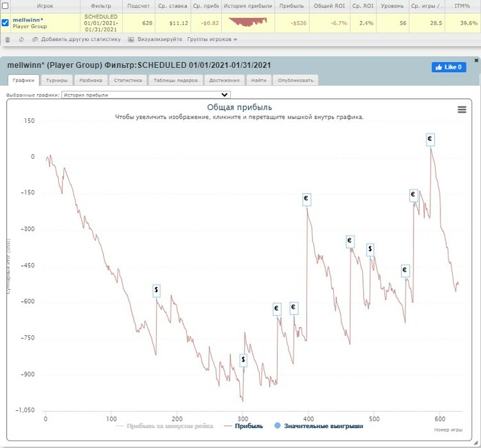The image size is (481, 448).
Task: Sort by the Уровень column header
Action: pos(392,5)
